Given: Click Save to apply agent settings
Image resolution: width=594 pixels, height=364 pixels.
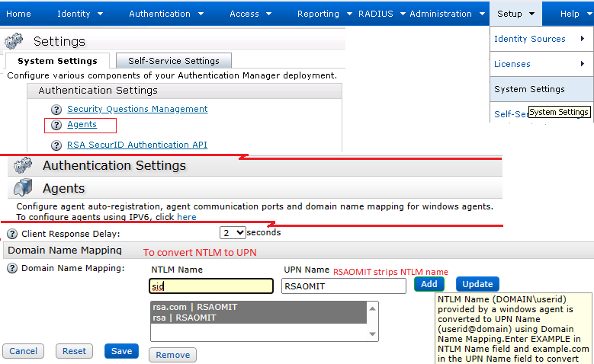Looking at the screenshot, I should 121,351.
